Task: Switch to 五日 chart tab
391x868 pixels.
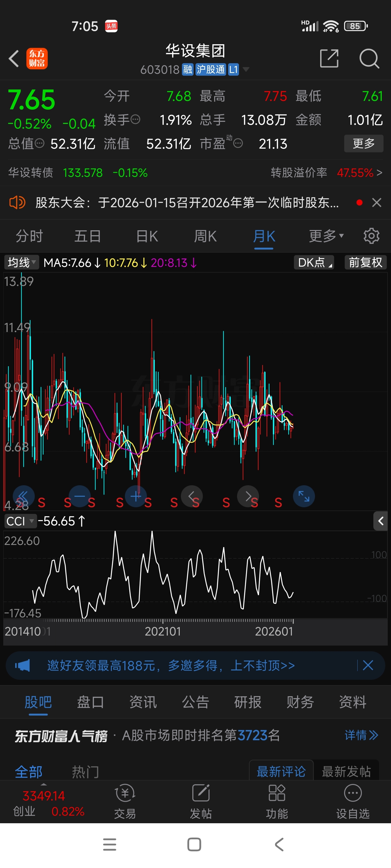Action: (x=88, y=236)
